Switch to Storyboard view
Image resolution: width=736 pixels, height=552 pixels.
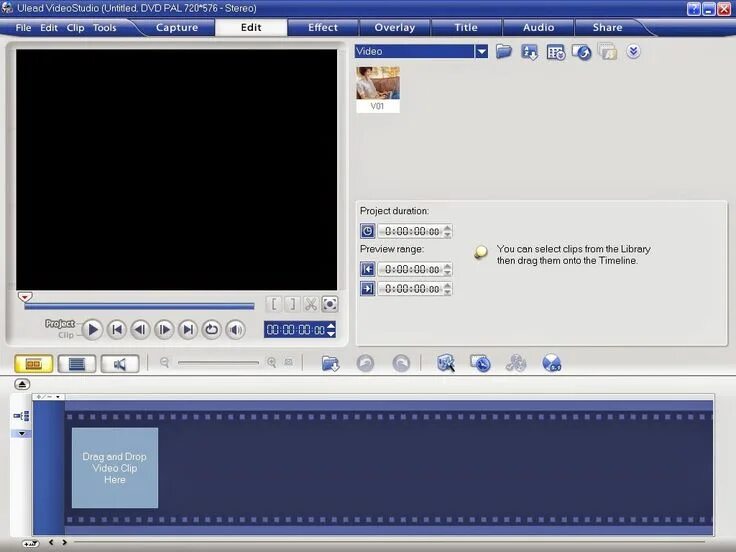(x=33, y=363)
